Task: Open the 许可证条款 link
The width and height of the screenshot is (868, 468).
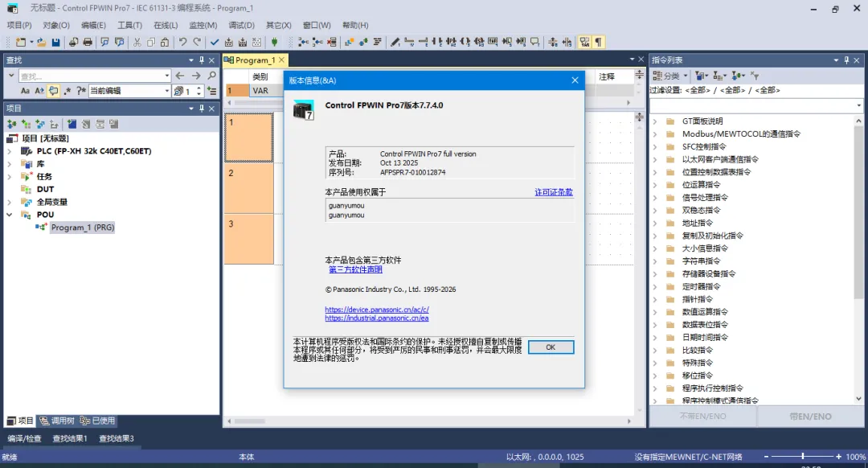Action: coord(554,192)
